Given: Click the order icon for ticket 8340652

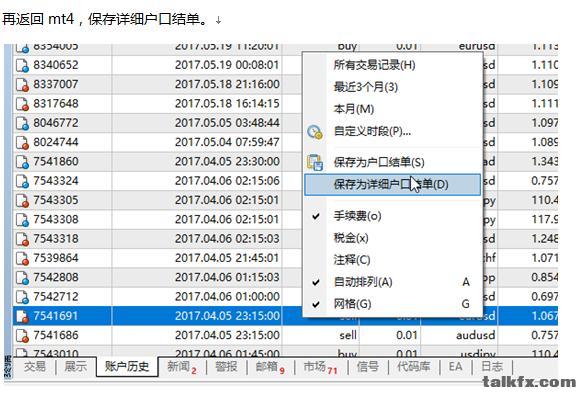Looking at the screenshot, I should point(22,65).
